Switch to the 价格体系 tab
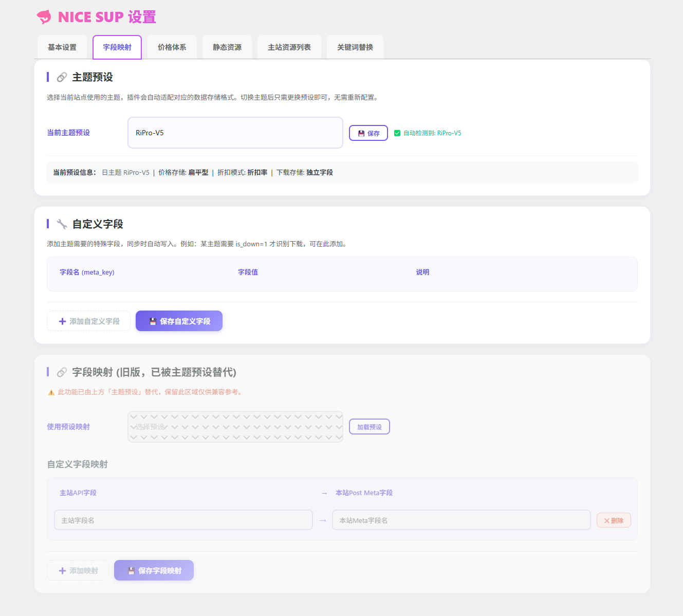Viewport: 683px width, 616px height. click(x=172, y=47)
